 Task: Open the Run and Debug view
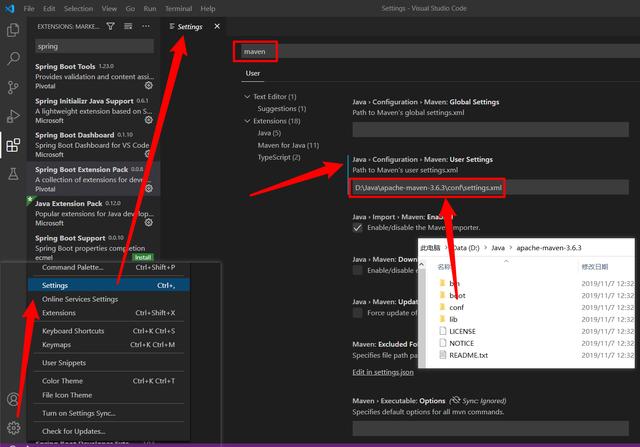(x=13, y=116)
